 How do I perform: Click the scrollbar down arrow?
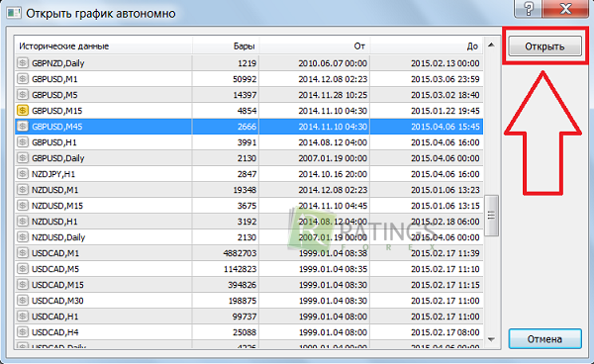tap(491, 339)
